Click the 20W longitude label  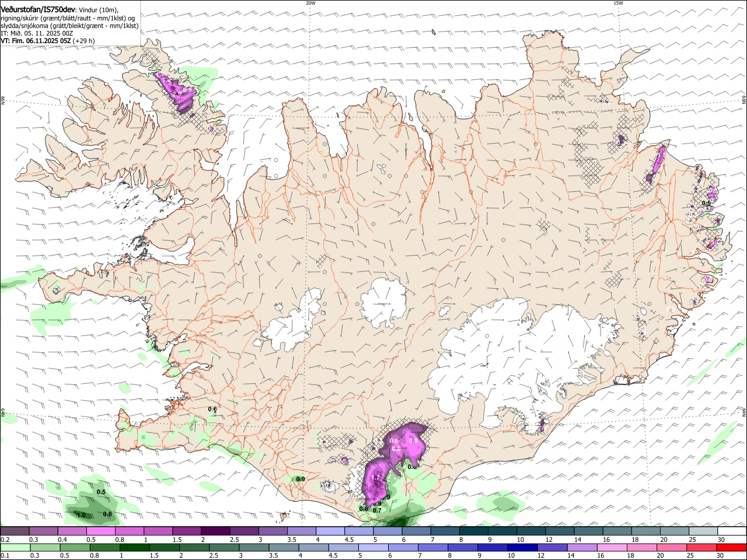point(310,3)
